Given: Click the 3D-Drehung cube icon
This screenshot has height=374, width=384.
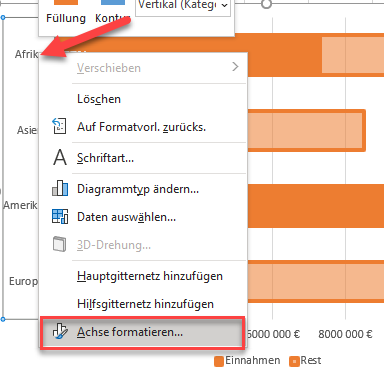Looking at the screenshot, I should 60,244.
